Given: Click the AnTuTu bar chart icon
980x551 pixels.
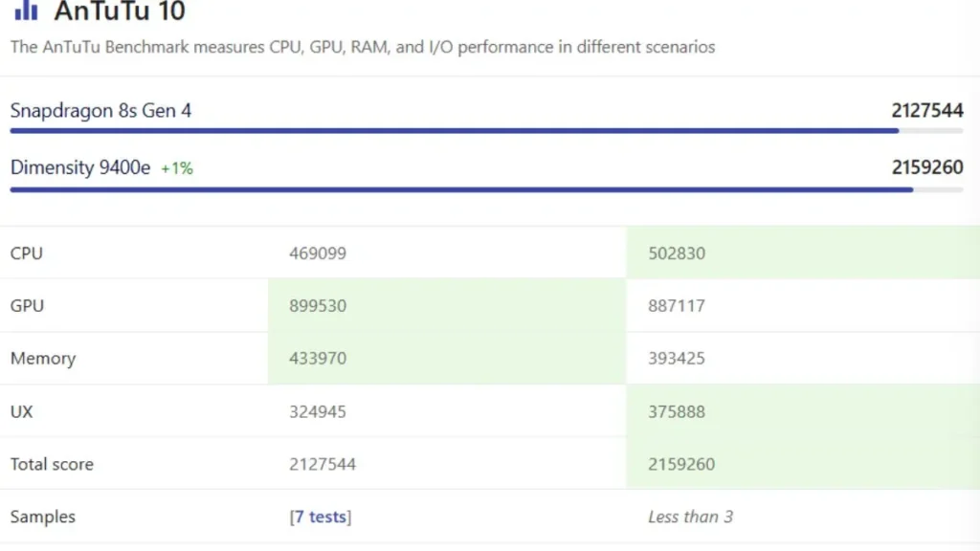Looking at the screenshot, I should pyautogui.click(x=26, y=10).
